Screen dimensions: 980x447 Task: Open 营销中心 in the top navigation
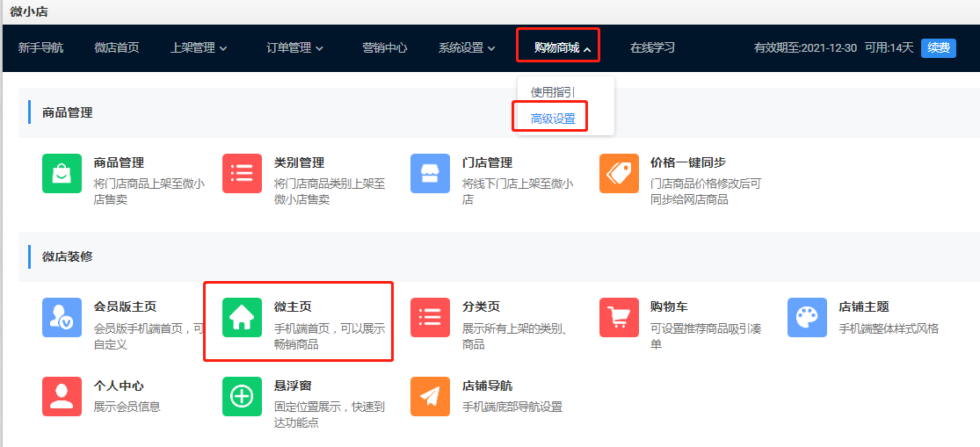[385, 47]
